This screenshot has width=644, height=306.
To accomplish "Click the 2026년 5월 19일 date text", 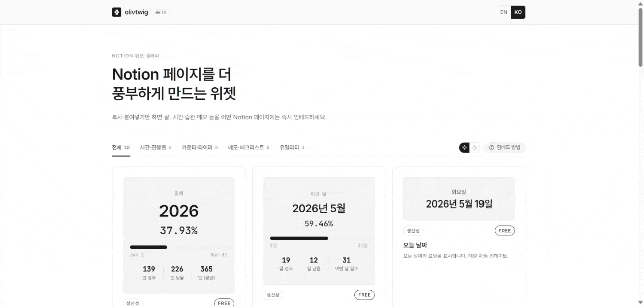I will pos(459,204).
